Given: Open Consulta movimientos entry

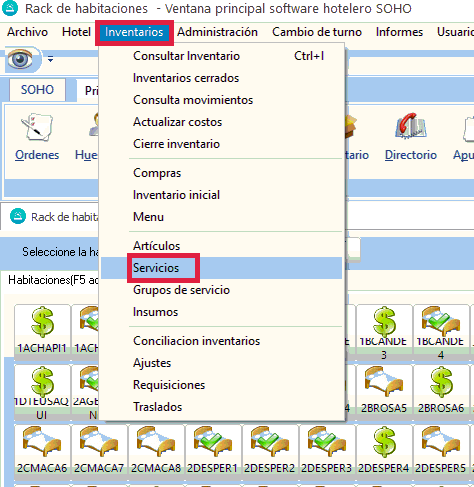Looking at the screenshot, I should pyautogui.click(x=221, y=100).
